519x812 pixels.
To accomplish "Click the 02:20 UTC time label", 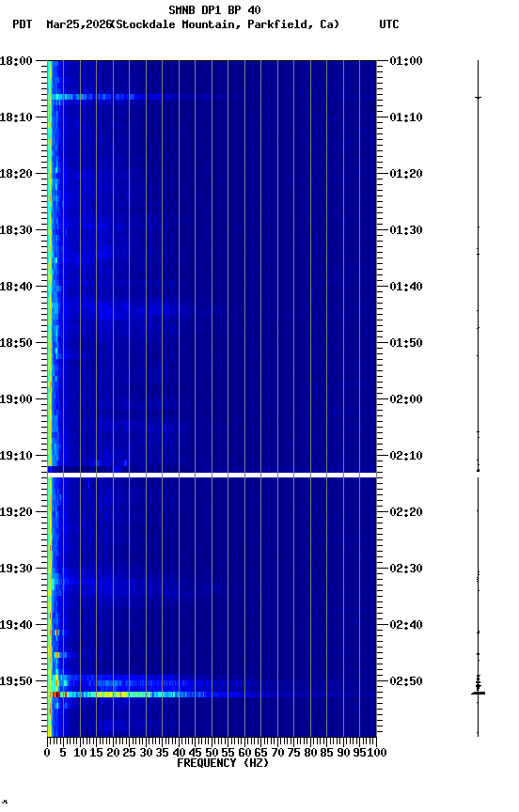I will click(406, 512).
